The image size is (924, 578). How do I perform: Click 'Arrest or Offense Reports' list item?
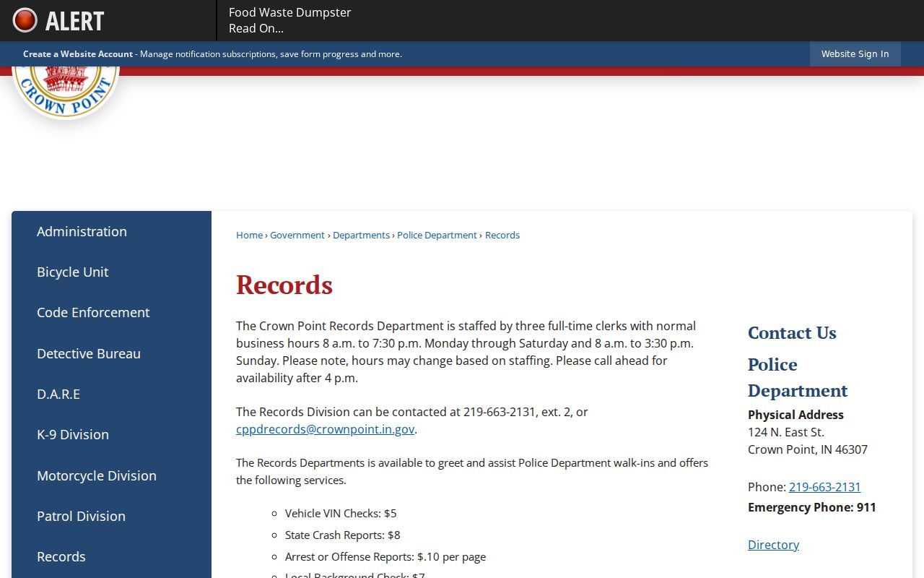[385, 557]
